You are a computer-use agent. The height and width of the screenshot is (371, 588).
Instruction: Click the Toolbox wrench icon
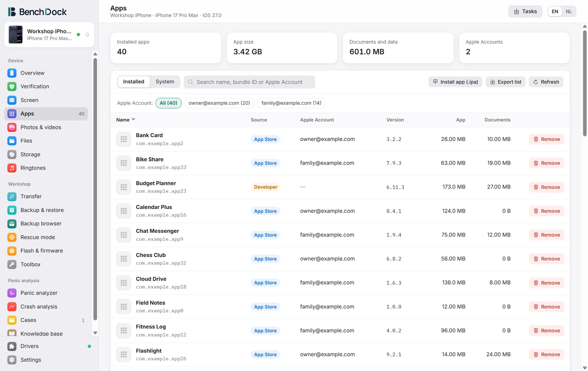point(12,264)
